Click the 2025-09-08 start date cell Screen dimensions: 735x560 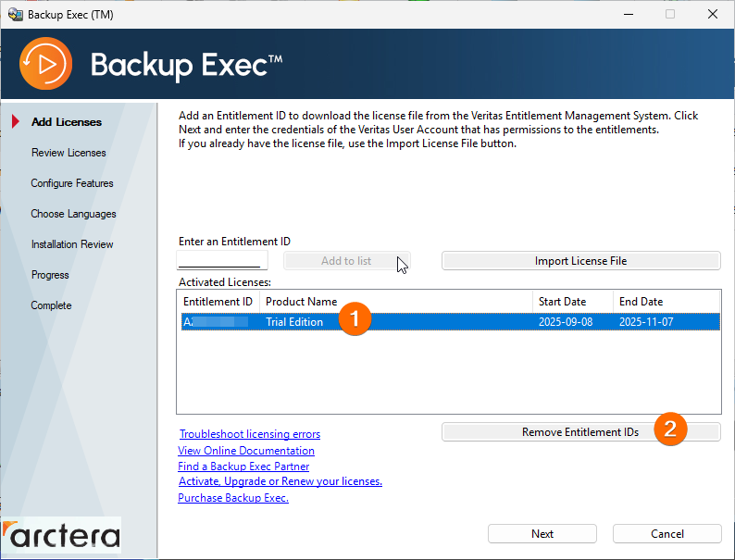[566, 322]
